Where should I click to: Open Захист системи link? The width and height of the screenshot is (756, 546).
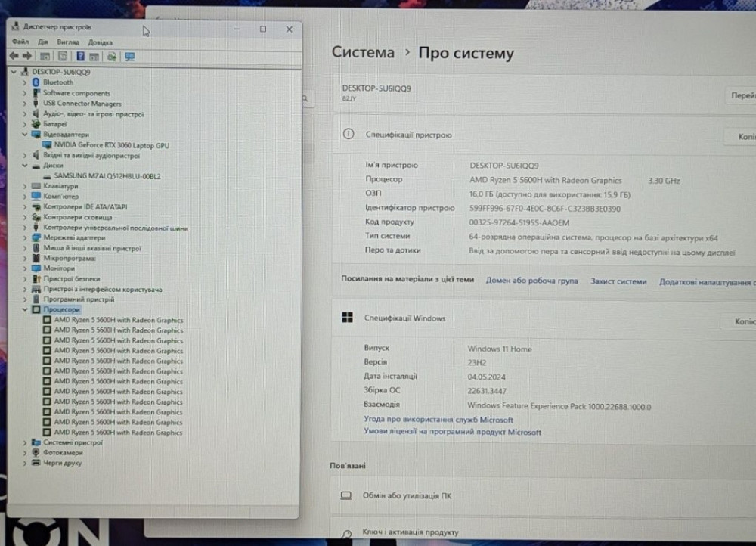(618, 281)
